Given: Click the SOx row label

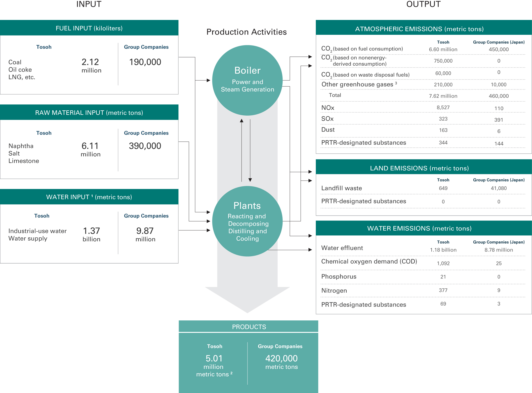Looking at the screenshot, I should (x=327, y=119).
